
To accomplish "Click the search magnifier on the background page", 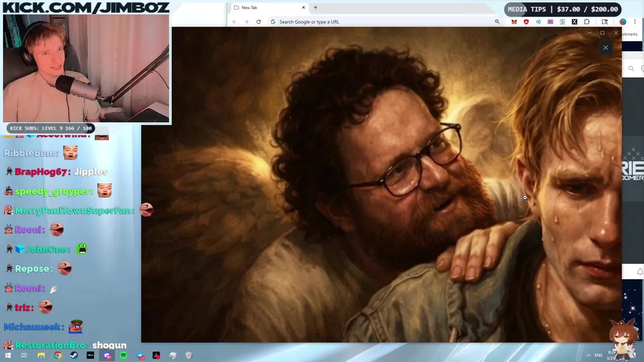I will click(x=631, y=68).
